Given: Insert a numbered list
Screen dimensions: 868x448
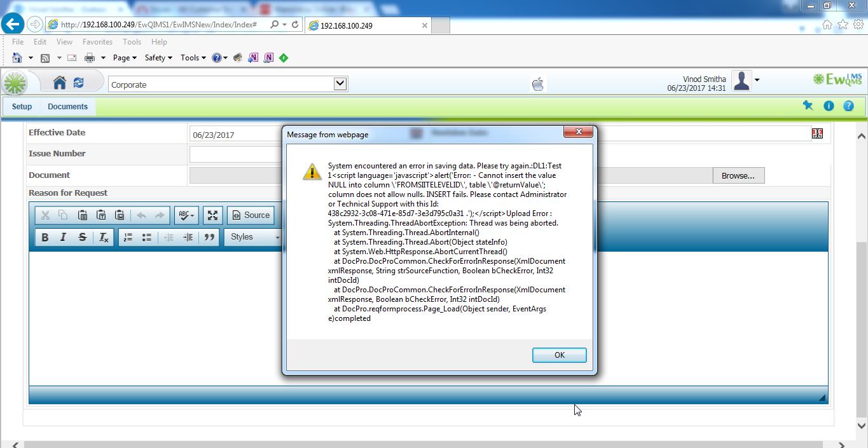Looking at the screenshot, I should pos(128,237).
